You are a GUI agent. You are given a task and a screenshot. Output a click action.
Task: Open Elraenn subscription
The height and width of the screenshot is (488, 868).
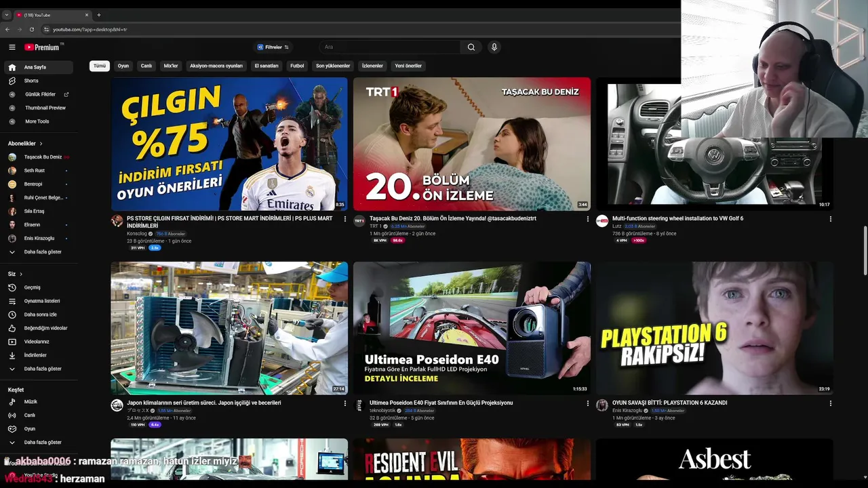tap(39, 225)
